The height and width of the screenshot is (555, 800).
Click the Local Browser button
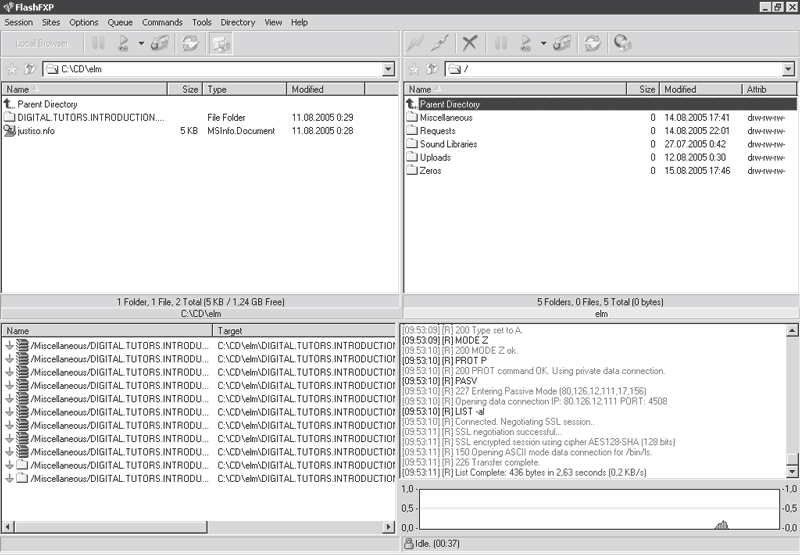[42, 43]
